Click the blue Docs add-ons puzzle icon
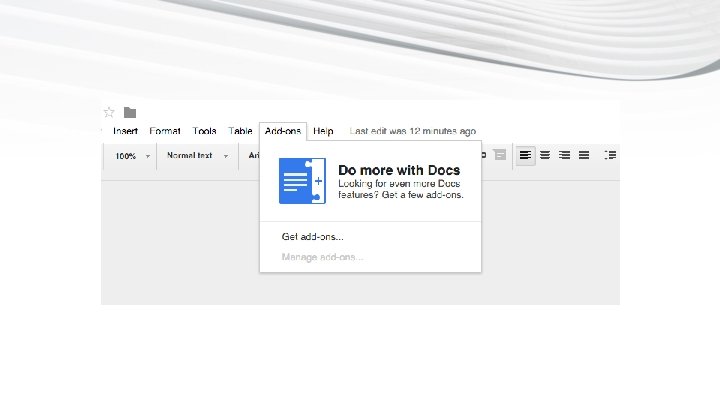The height and width of the screenshot is (405, 720). click(302, 181)
